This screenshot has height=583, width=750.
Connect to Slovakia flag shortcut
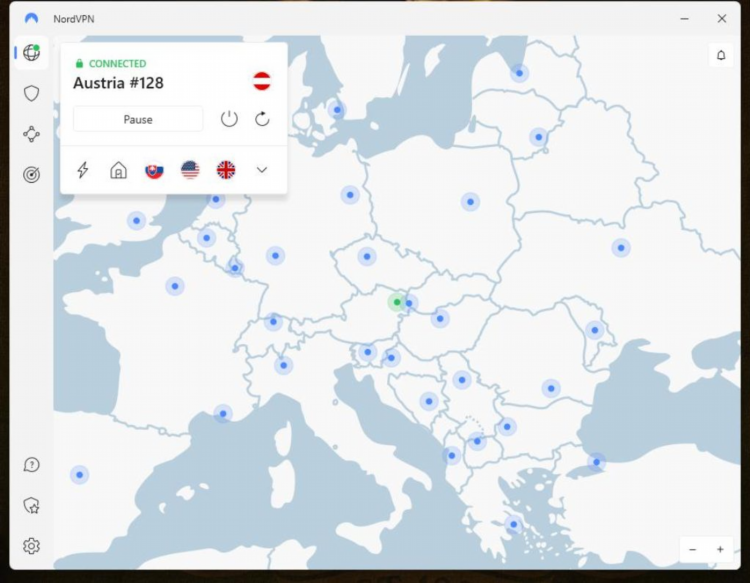point(154,170)
